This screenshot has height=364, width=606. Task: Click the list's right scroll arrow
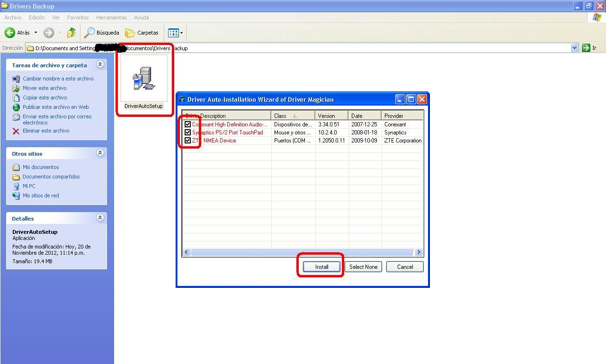coord(419,252)
